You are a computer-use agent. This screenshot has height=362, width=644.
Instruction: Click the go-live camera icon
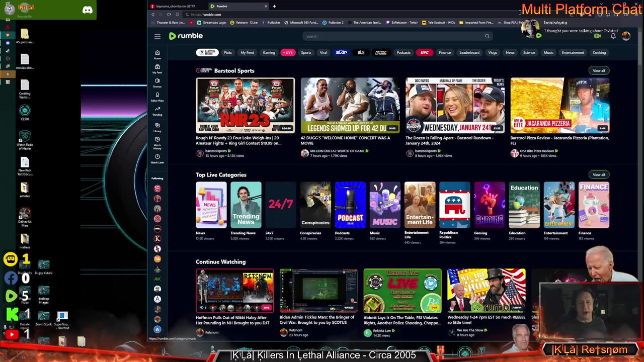(598, 36)
